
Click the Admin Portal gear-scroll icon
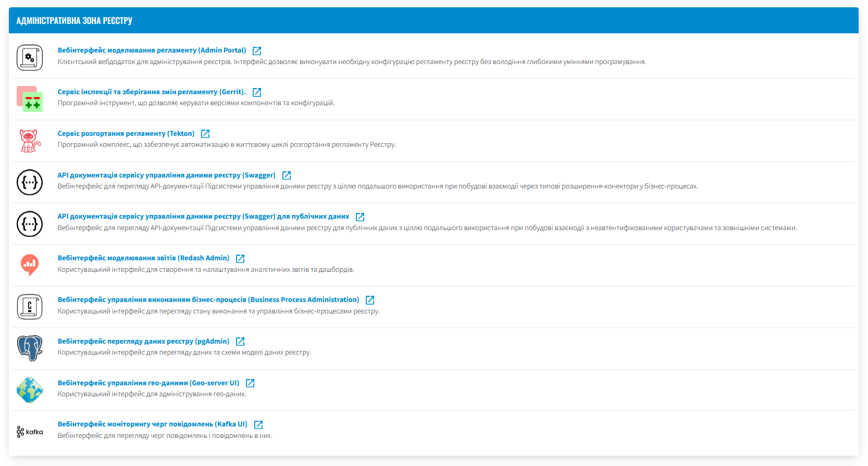click(30, 57)
